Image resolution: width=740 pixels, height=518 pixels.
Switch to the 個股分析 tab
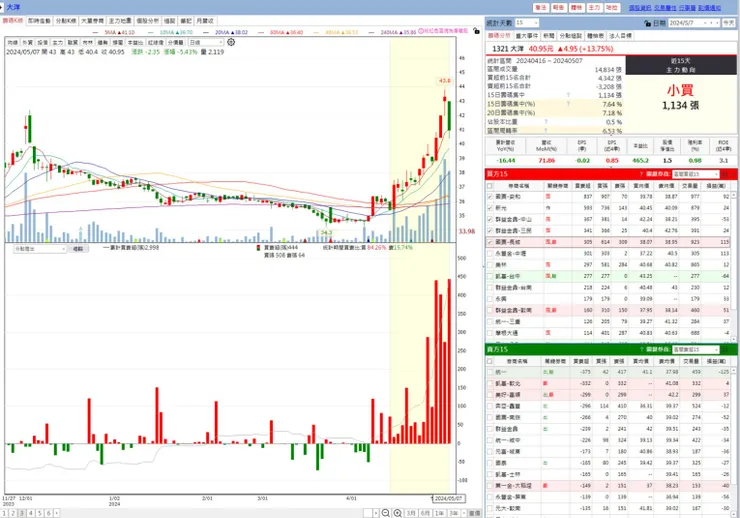[148, 21]
